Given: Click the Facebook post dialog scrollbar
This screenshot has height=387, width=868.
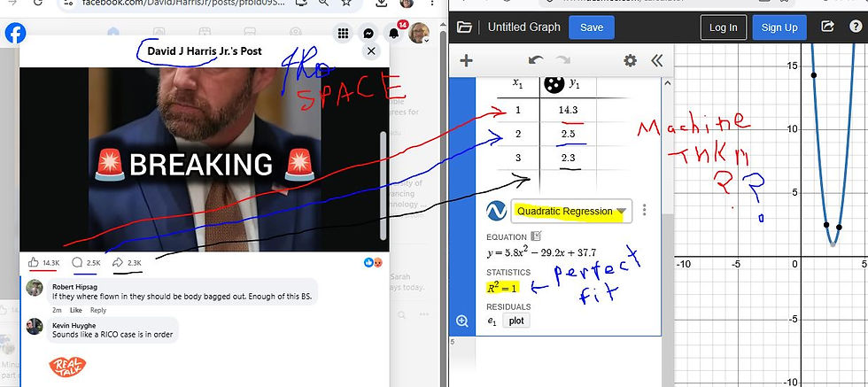Looking at the screenshot, I should pyautogui.click(x=383, y=186).
